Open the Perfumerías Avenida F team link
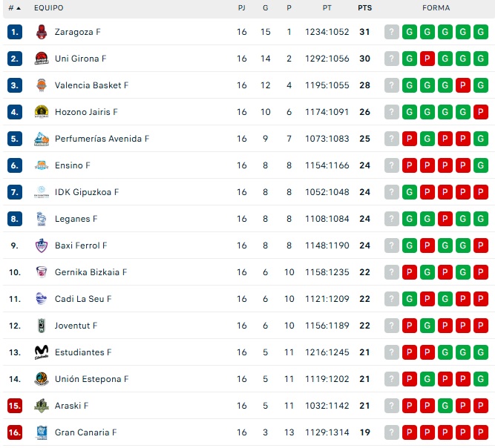The image size is (495, 448). 102,139
